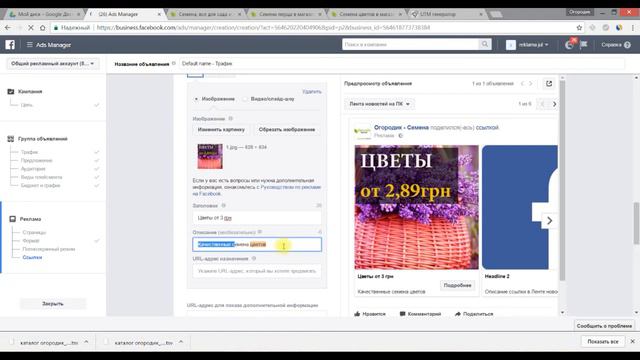Click the Комментарий icon in preview

[403, 314]
